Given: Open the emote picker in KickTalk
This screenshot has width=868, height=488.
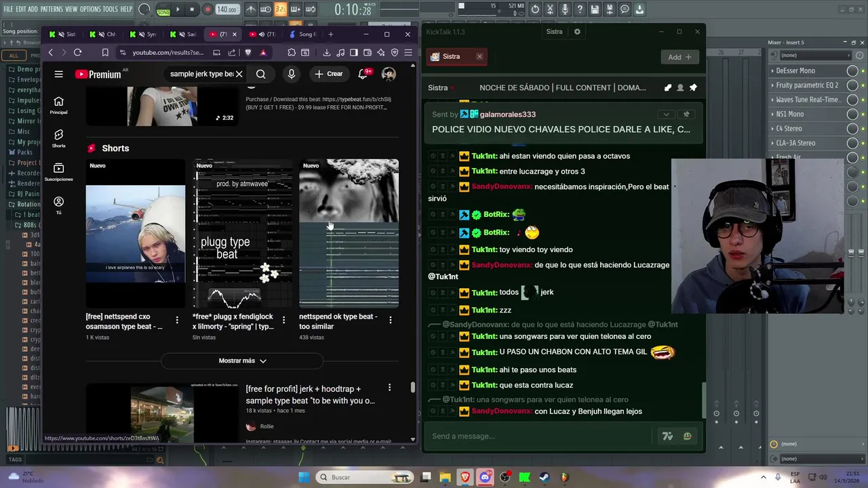Looking at the screenshot, I should (687, 436).
